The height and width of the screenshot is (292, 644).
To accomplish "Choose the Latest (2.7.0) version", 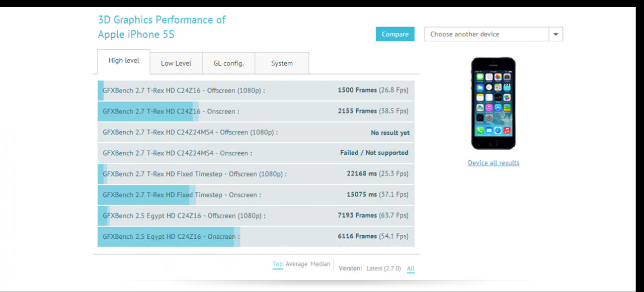I will coord(384,268).
